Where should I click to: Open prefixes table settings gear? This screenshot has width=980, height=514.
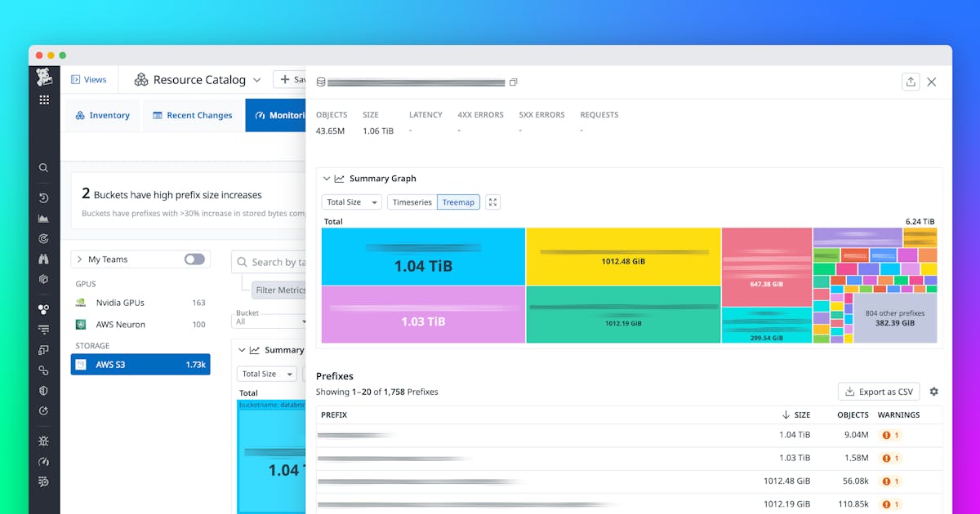[x=933, y=392]
